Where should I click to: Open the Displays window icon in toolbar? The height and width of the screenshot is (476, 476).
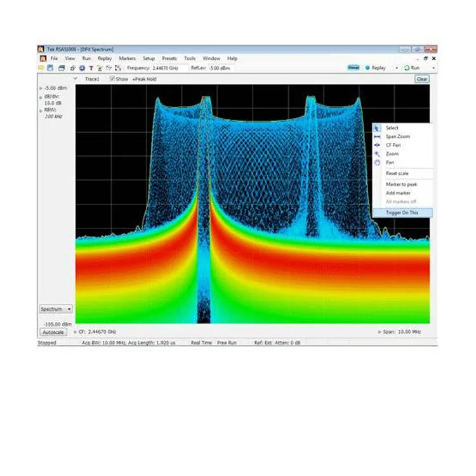(x=62, y=68)
